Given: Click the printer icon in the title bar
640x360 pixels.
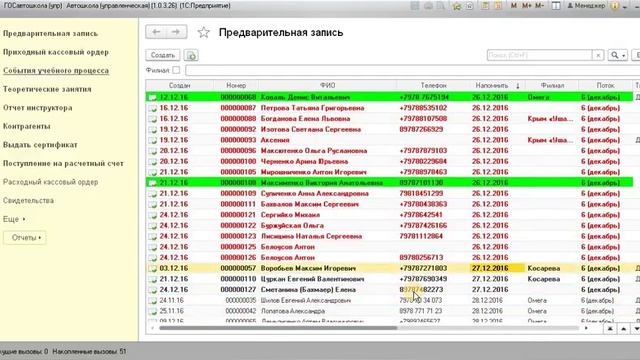Looking at the screenshot, I should (428, 6).
